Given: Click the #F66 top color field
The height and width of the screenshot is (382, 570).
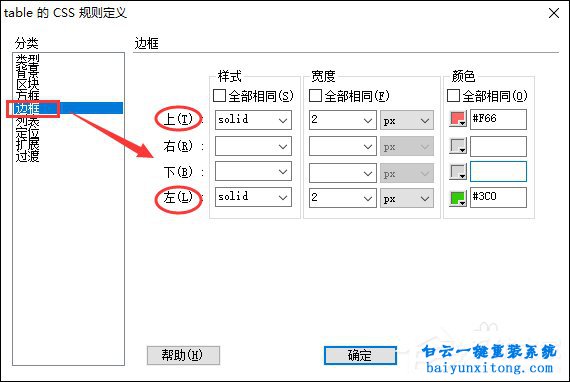Looking at the screenshot, I should pyautogui.click(x=498, y=119).
